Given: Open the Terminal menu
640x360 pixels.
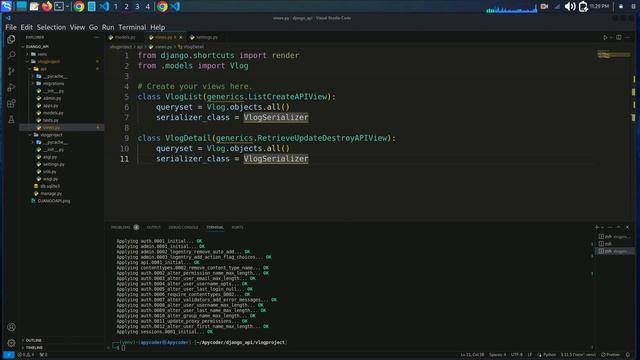Looking at the screenshot, I should coord(132,27).
